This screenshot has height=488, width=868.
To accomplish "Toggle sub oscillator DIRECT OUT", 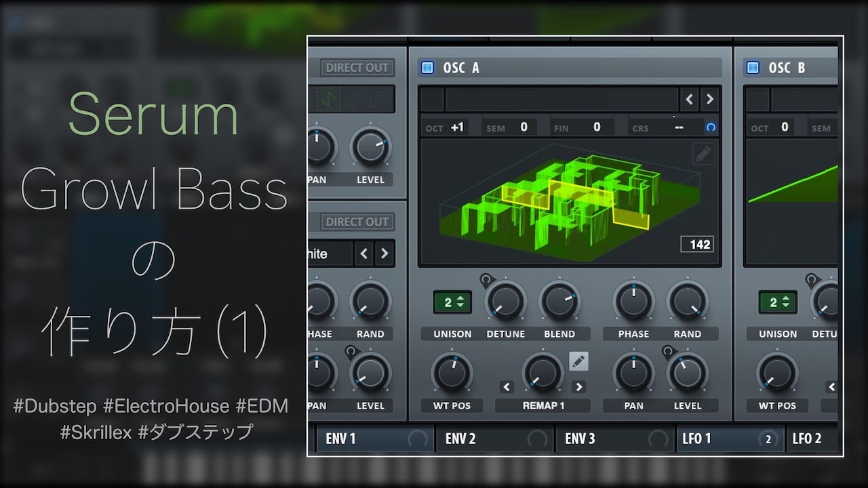I will tap(357, 67).
